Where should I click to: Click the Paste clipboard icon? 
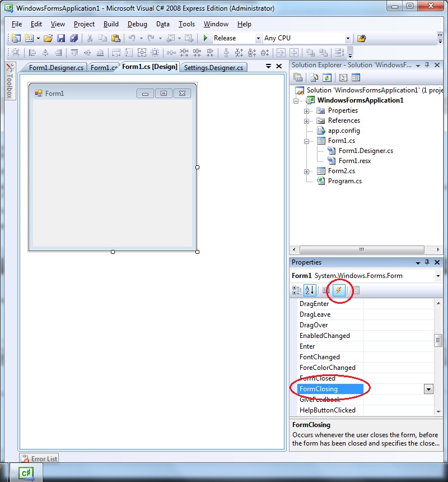[116, 38]
